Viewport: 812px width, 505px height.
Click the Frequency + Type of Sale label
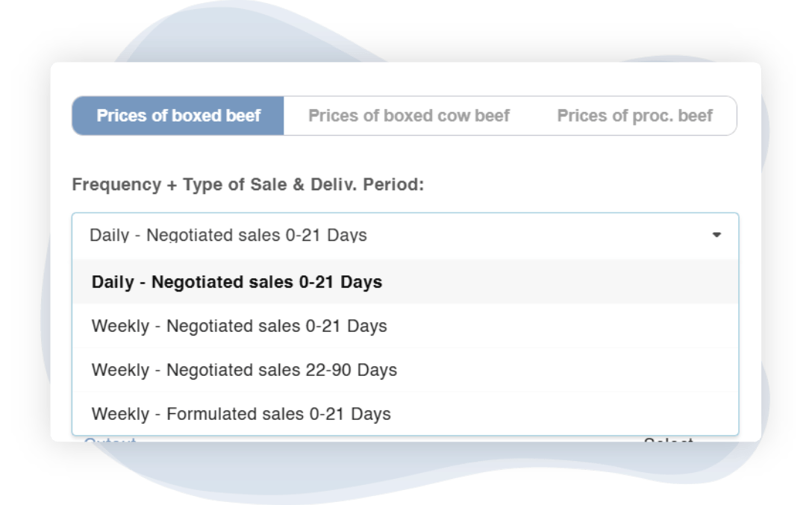[x=248, y=184]
